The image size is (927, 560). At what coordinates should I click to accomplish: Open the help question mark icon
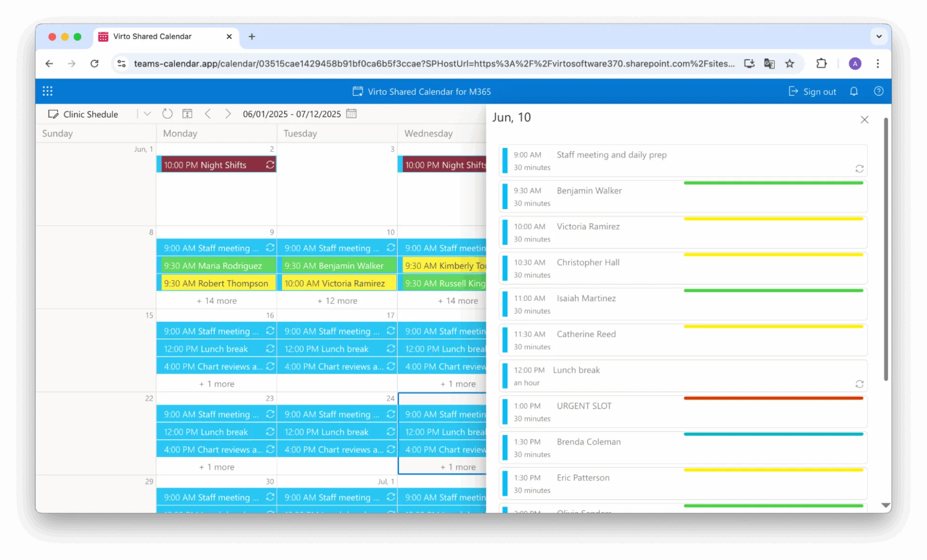pos(878,91)
